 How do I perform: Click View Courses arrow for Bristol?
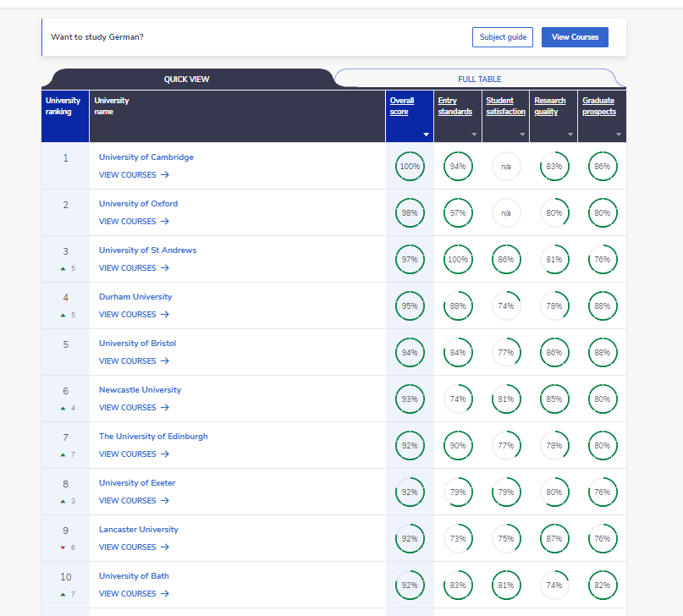pyautogui.click(x=165, y=361)
